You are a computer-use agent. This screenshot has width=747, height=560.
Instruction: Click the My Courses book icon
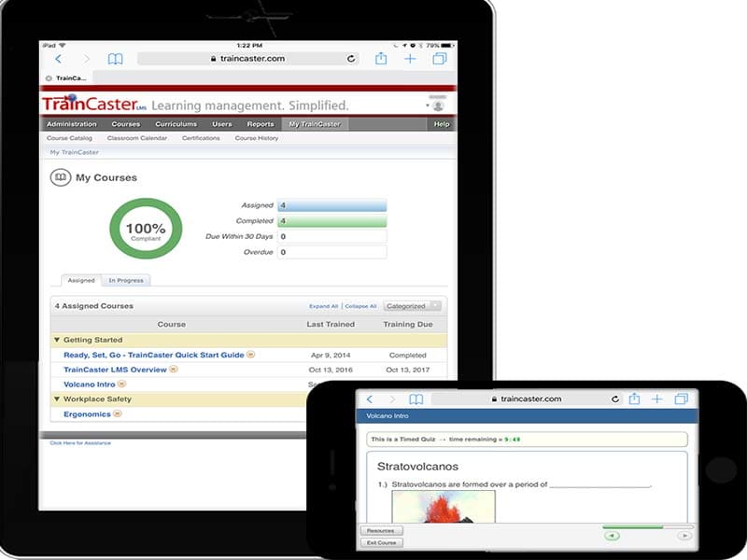tap(61, 177)
